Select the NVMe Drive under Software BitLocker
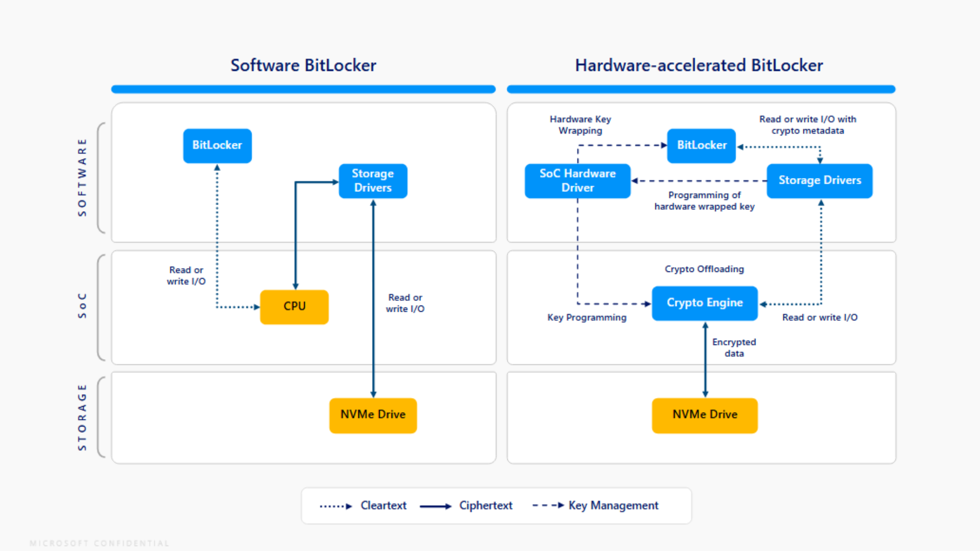980x551 pixels. [373, 415]
